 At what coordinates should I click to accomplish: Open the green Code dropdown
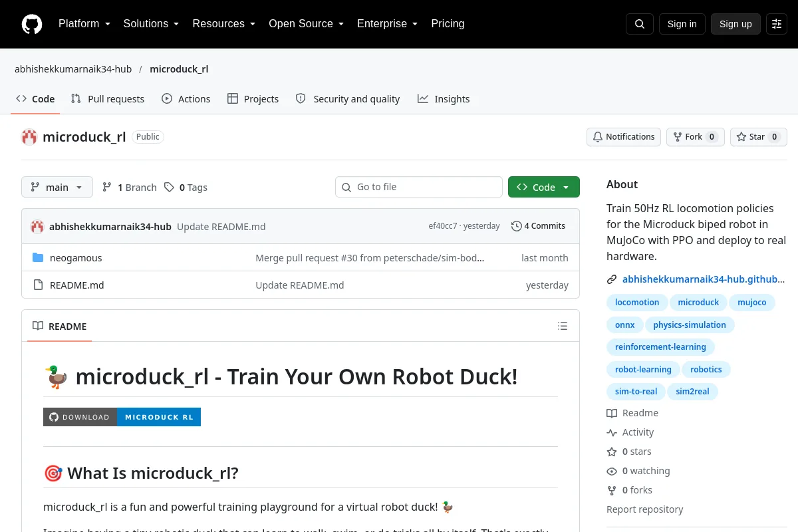point(544,187)
